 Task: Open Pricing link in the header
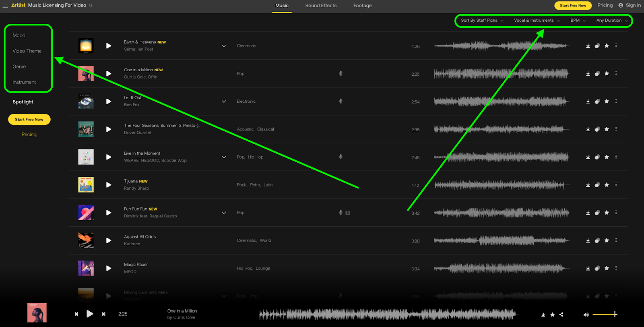[605, 5]
